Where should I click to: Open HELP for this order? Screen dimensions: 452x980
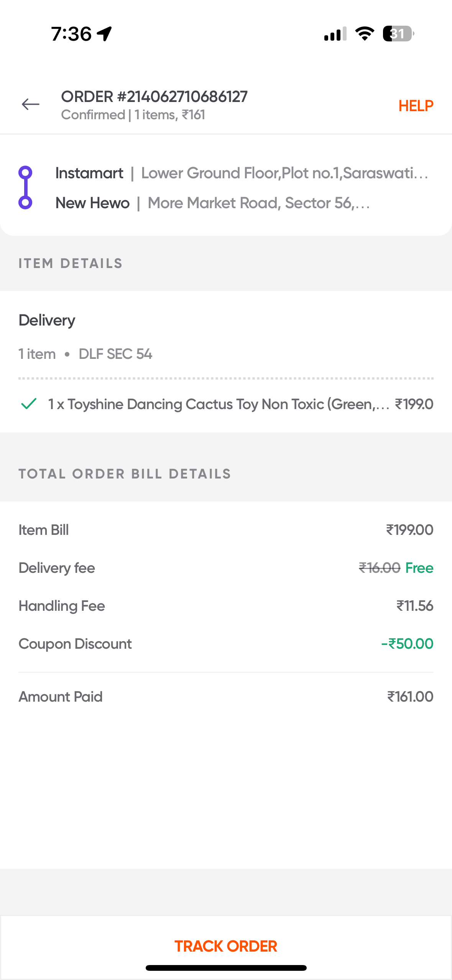tap(416, 105)
